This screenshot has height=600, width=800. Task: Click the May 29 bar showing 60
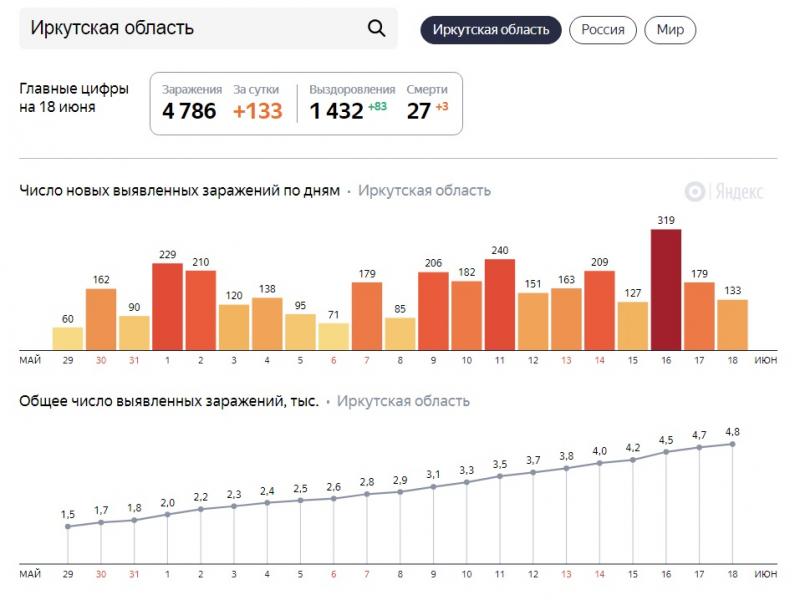(68, 339)
